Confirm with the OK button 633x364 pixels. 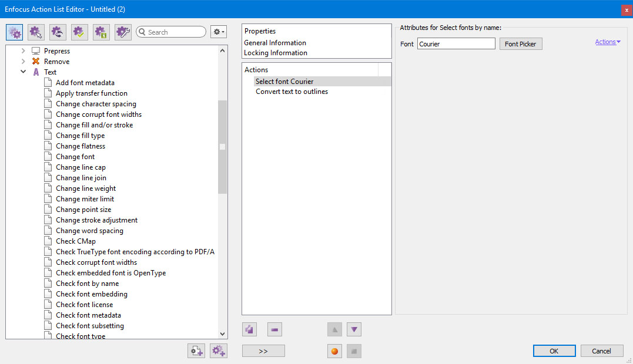pos(554,351)
